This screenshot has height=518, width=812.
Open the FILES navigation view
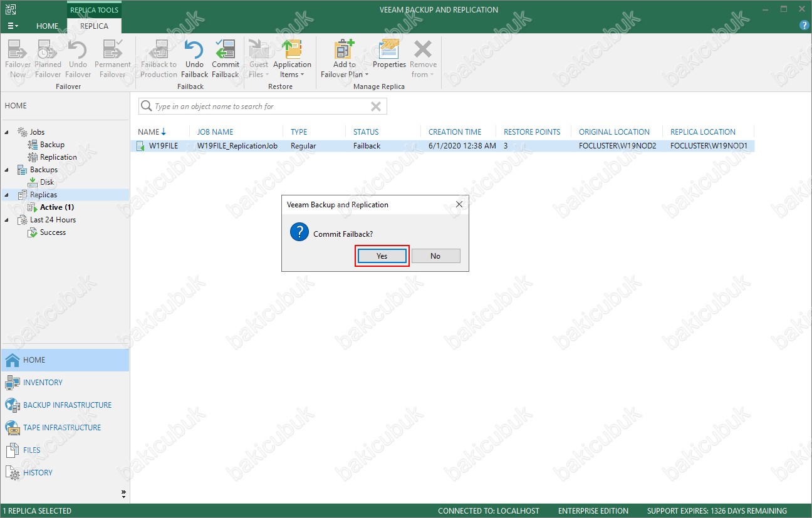click(65, 450)
